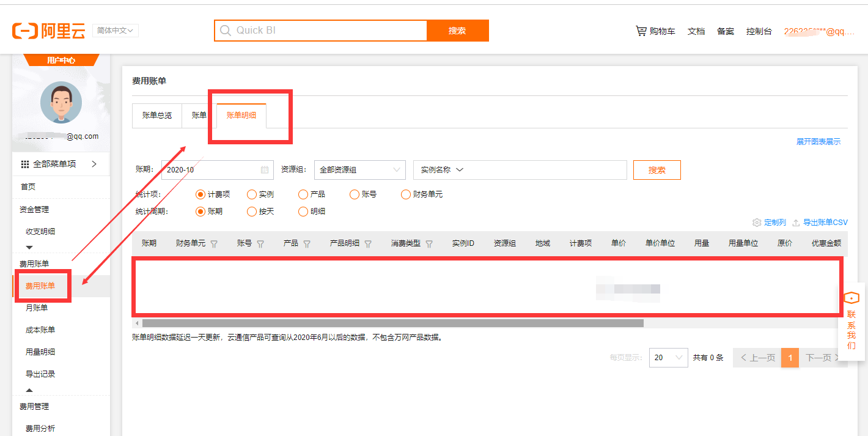Open the 全部菜单项 grid icon
868x436 pixels.
click(x=25, y=164)
